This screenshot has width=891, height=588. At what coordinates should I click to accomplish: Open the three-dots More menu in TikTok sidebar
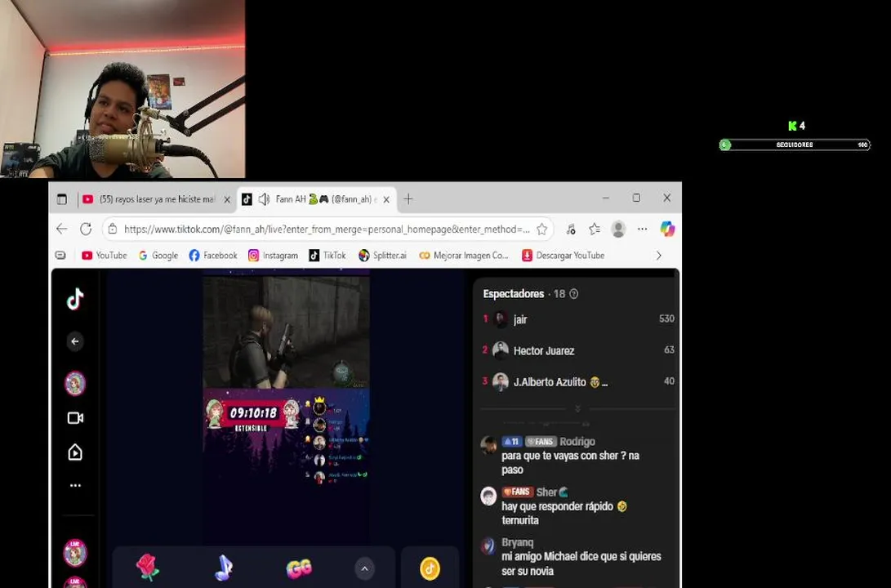75,486
